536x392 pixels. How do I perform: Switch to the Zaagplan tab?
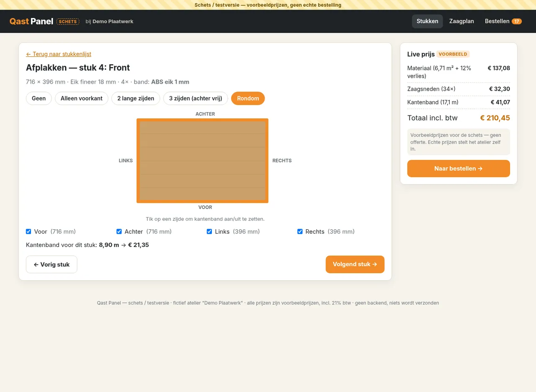coord(461,21)
